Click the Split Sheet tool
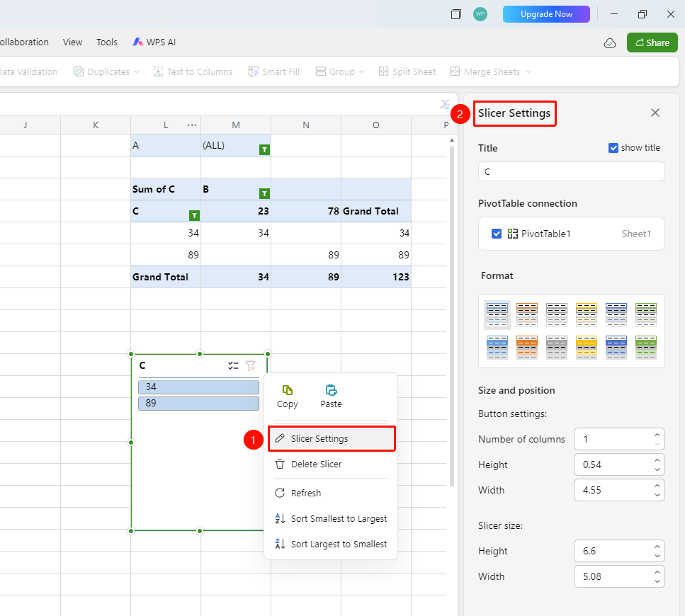This screenshot has height=616, width=685. point(407,72)
